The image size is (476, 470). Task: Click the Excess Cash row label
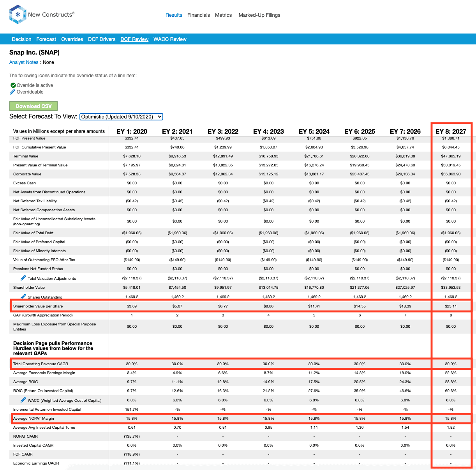pos(25,183)
